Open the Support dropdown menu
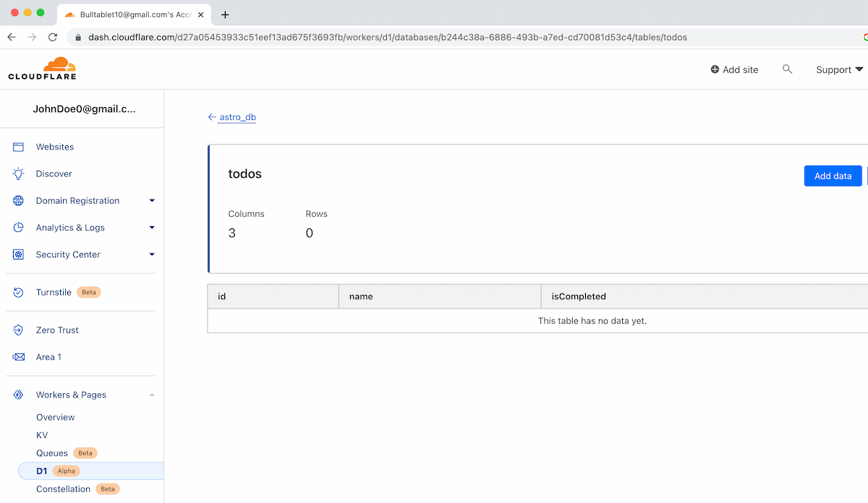868x503 pixels. point(838,69)
